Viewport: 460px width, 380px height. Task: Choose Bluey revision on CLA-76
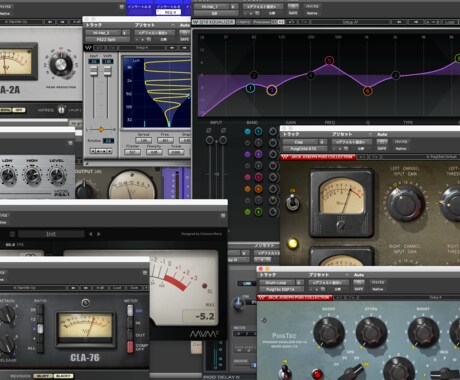click(43, 376)
